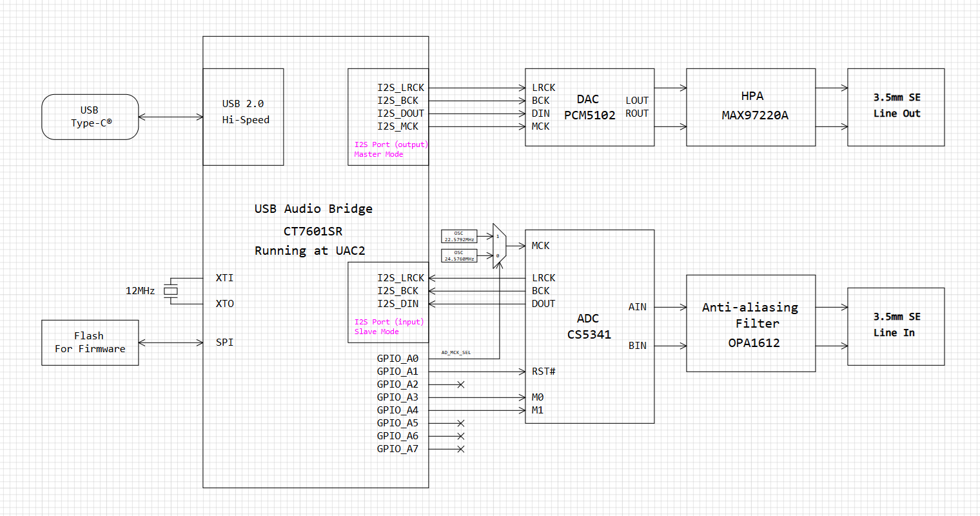Select the XTI pin label
Screen dimensions: 980x516
click(224, 278)
